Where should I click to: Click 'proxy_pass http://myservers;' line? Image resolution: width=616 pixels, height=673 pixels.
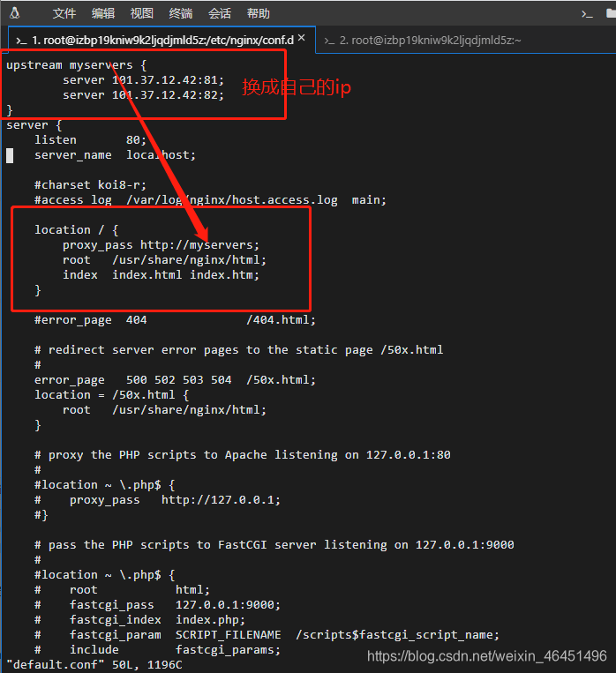(162, 245)
